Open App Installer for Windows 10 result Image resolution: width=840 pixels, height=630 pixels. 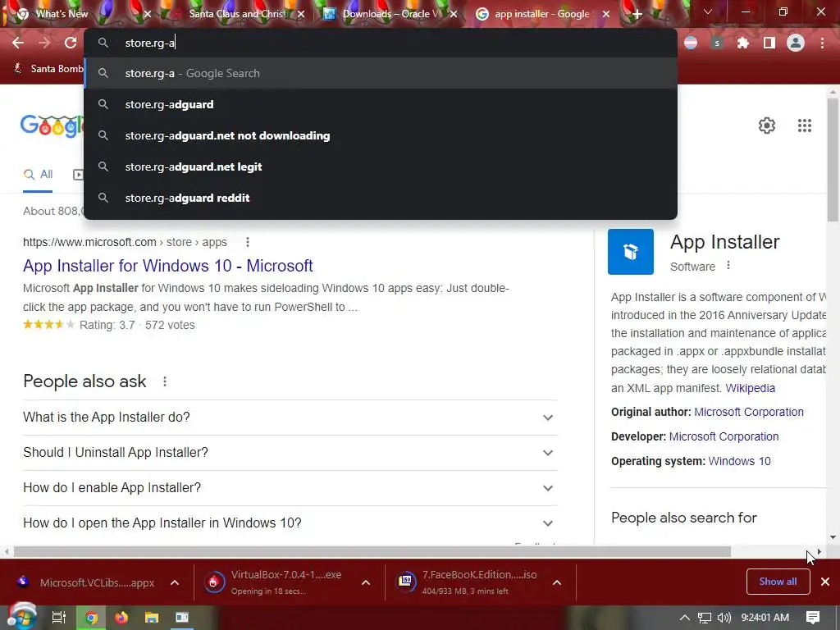pos(167,266)
